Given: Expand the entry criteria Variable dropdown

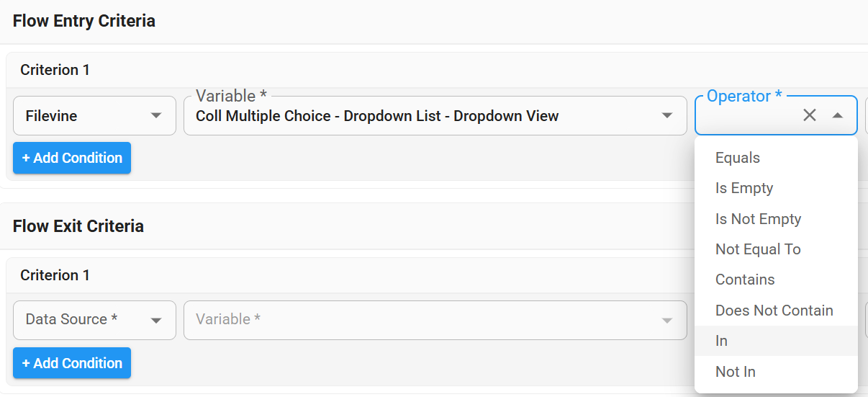Looking at the screenshot, I should [x=666, y=115].
